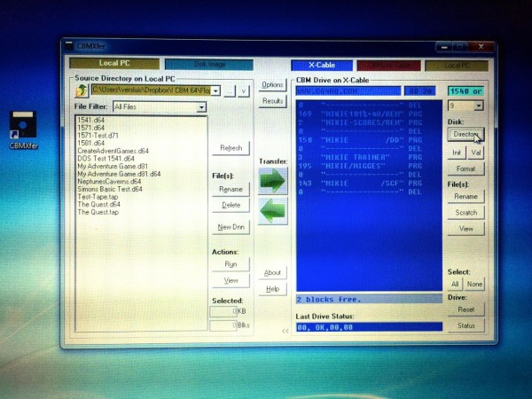Image resolution: width=532 pixels, height=399 pixels.
Task: Click the Val disk button
Action: pos(475,153)
